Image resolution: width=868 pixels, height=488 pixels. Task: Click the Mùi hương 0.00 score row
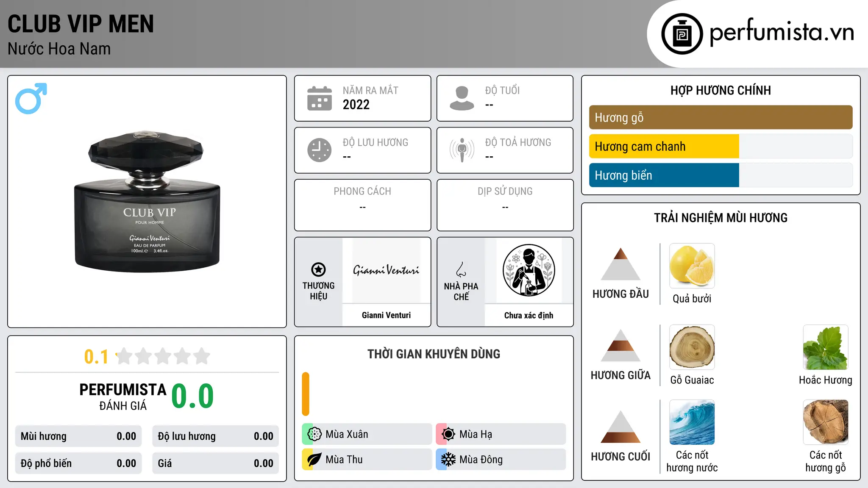78,436
